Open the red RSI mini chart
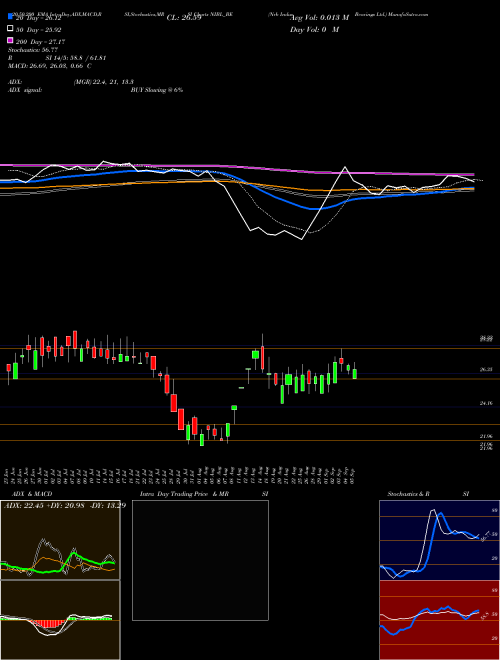Viewport: 500px width, 660px height. tap(439, 620)
